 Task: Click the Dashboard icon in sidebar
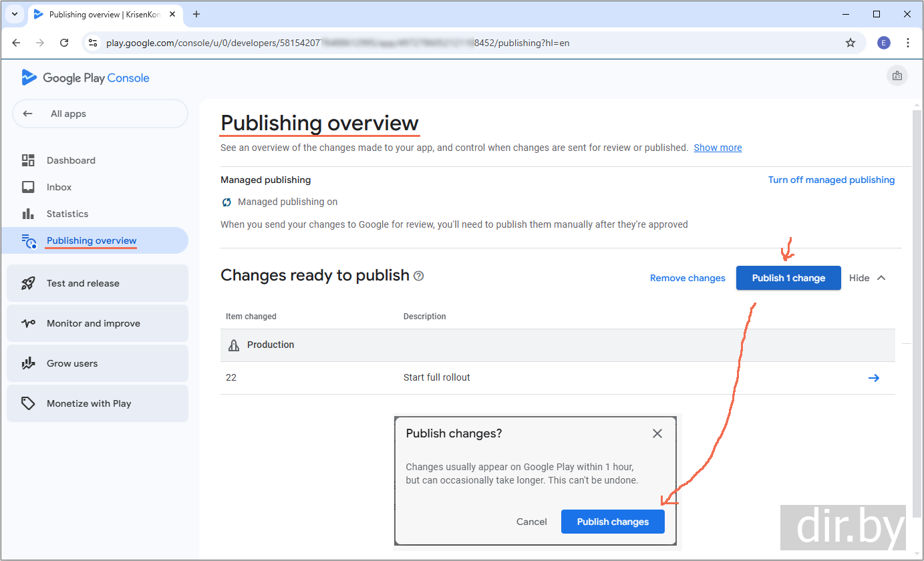point(28,160)
